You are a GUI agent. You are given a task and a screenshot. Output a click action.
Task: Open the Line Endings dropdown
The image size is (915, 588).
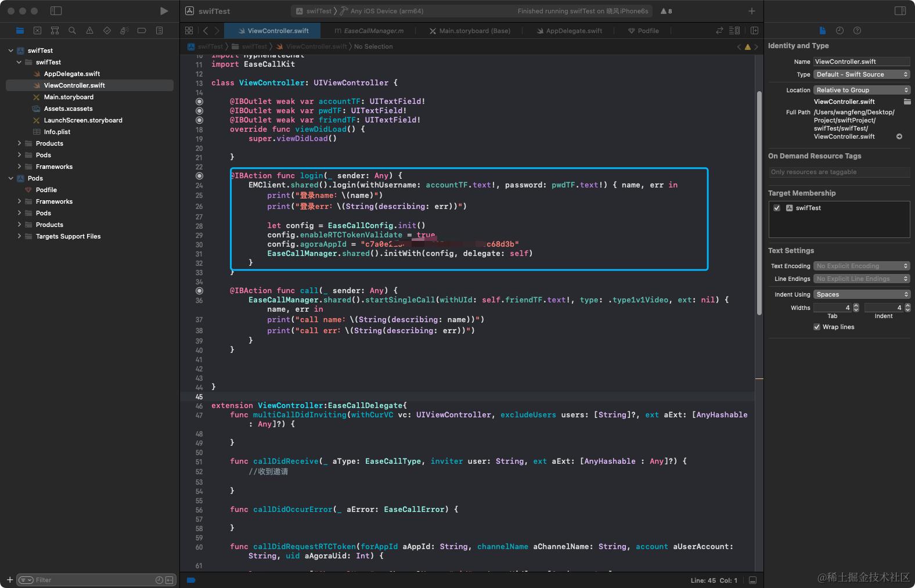(x=862, y=279)
